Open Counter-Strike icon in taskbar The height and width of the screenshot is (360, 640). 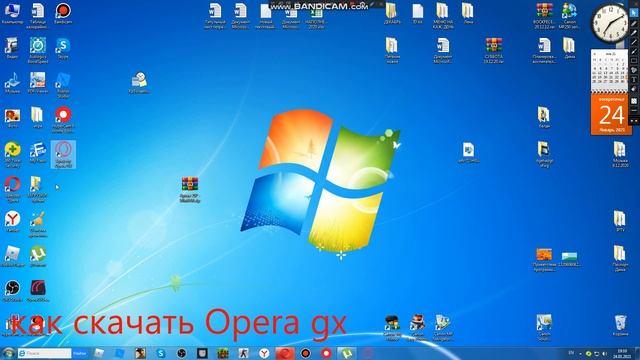tap(244, 353)
